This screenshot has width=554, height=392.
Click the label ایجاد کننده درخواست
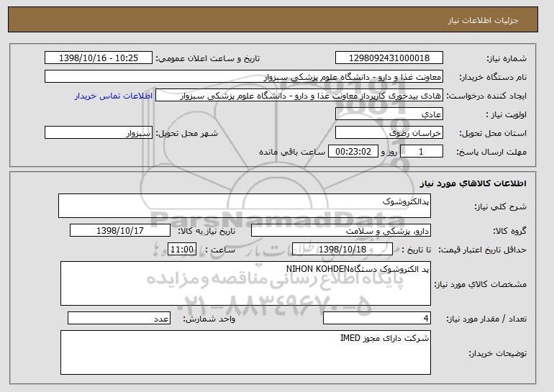pos(486,96)
